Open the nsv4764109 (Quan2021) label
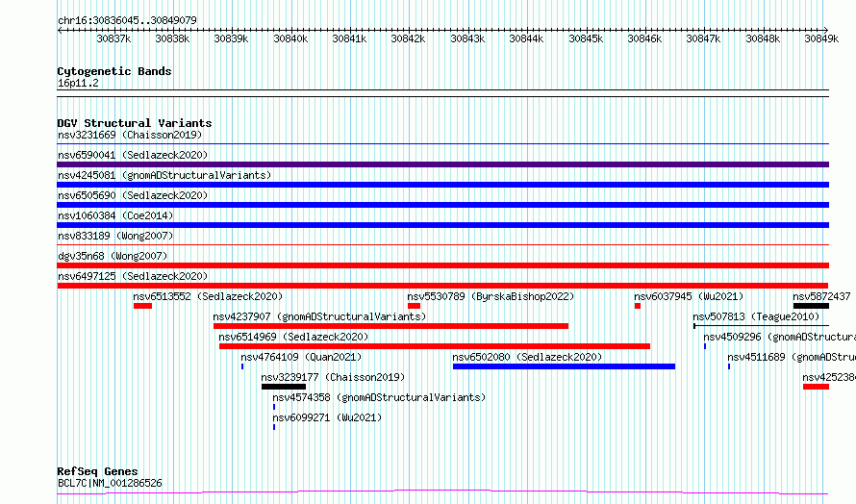Viewport: 856px width, 504px height. [x=301, y=357]
